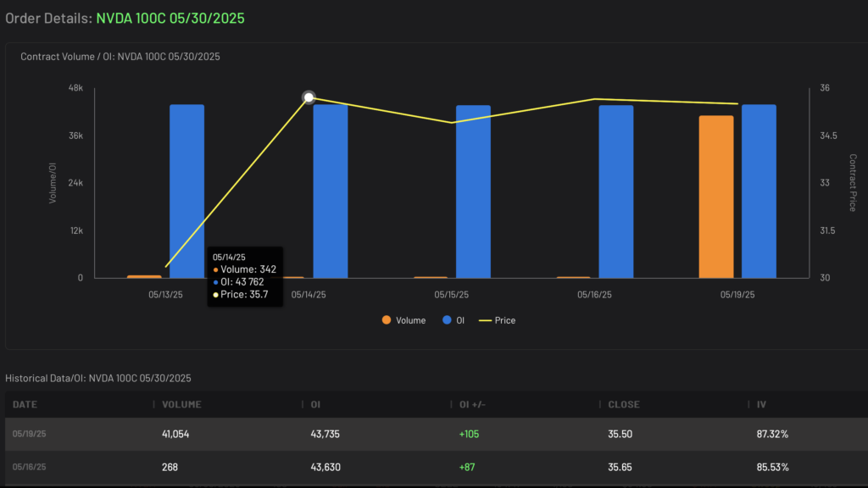Click the 05/14/25 x-axis date label

309,295
